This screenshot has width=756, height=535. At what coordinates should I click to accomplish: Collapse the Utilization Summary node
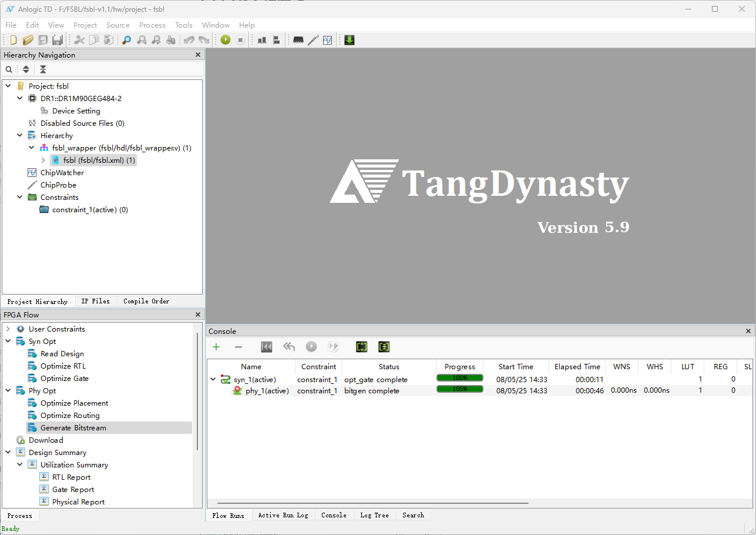[x=20, y=464]
